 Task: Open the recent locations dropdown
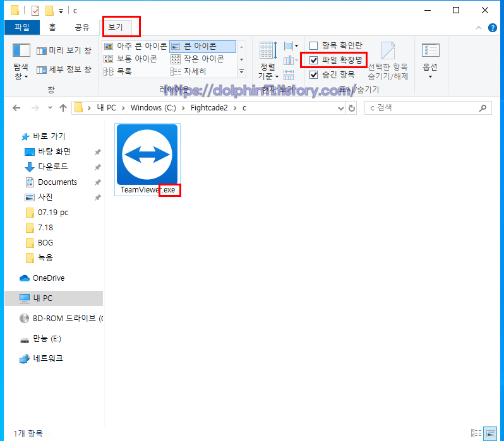[50, 108]
